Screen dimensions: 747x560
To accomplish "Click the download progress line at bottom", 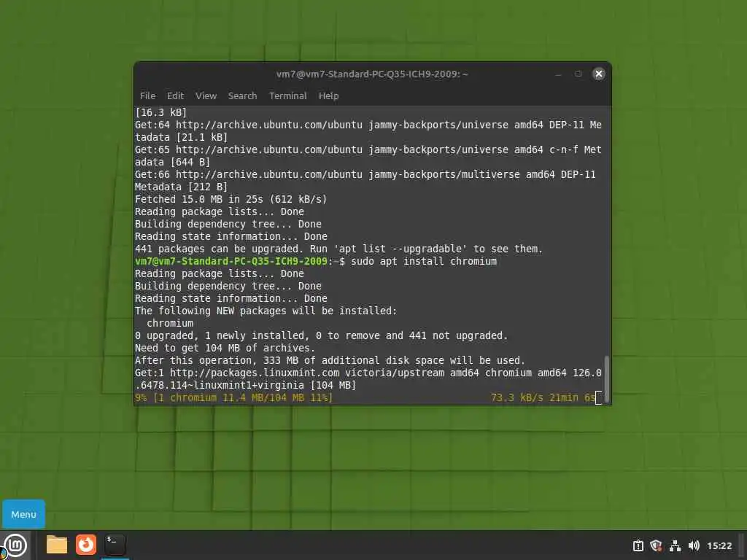I will point(365,397).
